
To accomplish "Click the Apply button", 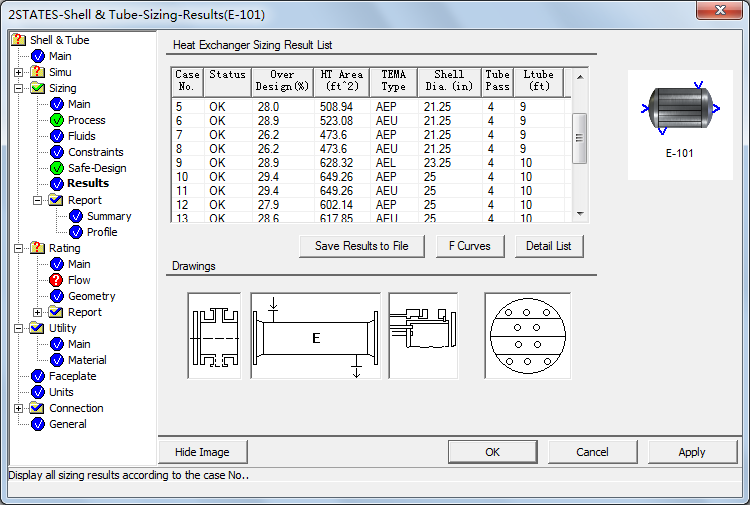I will tap(692, 452).
